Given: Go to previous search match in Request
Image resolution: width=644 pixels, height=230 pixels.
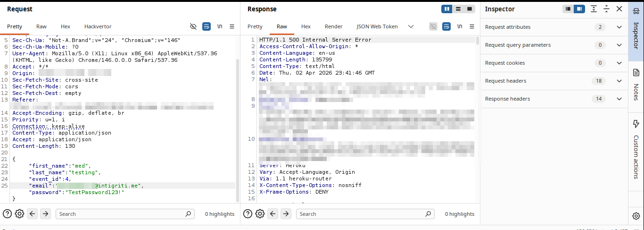Looking at the screenshot, I should pos(33,214).
